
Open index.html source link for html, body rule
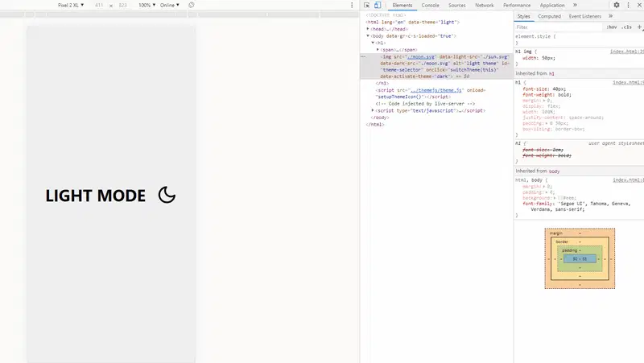click(x=628, y=179)
